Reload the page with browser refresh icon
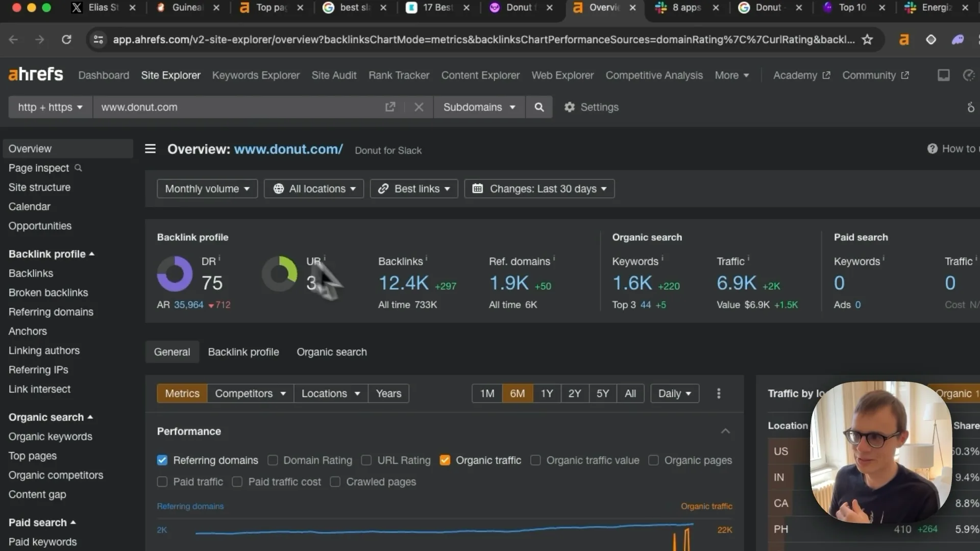980x551 pixels. [66, 39]
